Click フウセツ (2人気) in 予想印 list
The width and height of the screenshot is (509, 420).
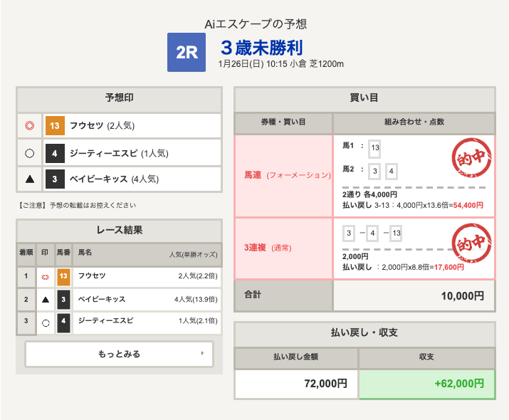(x=102, y=125)
